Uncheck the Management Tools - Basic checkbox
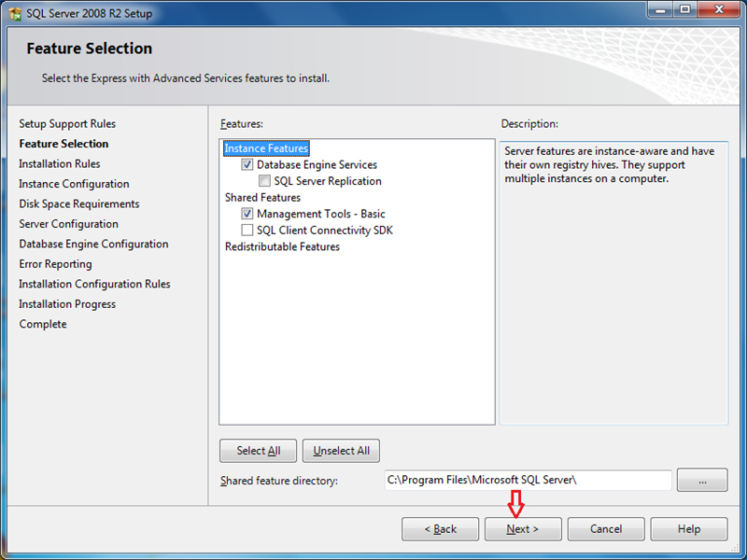This screenshot has width=747, height=560. (x=247, y=214)
